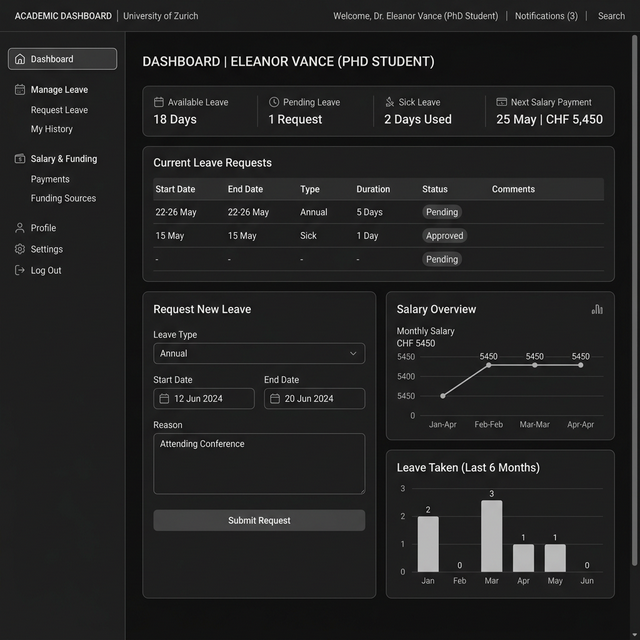Open the End Date picker field

(315, 399)
